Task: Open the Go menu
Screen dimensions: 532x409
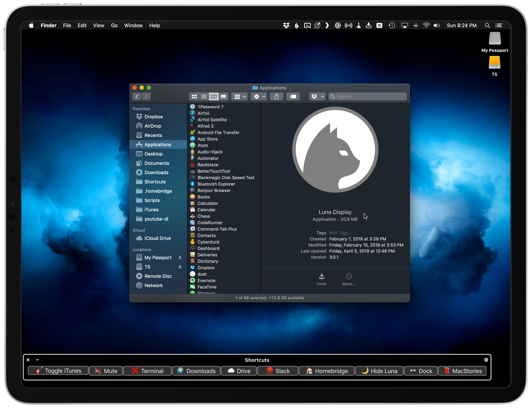Action: [x=114, y=25]
